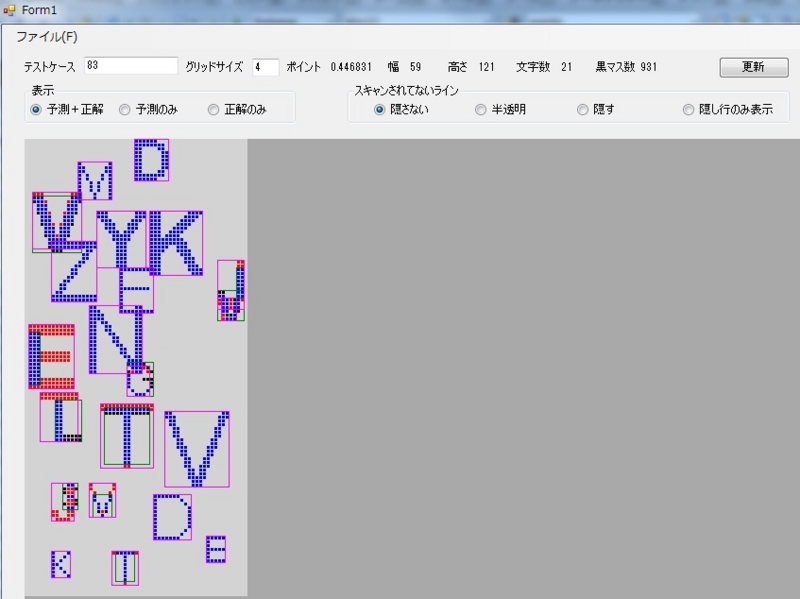Click the 幅 value 59

(415, 67)
